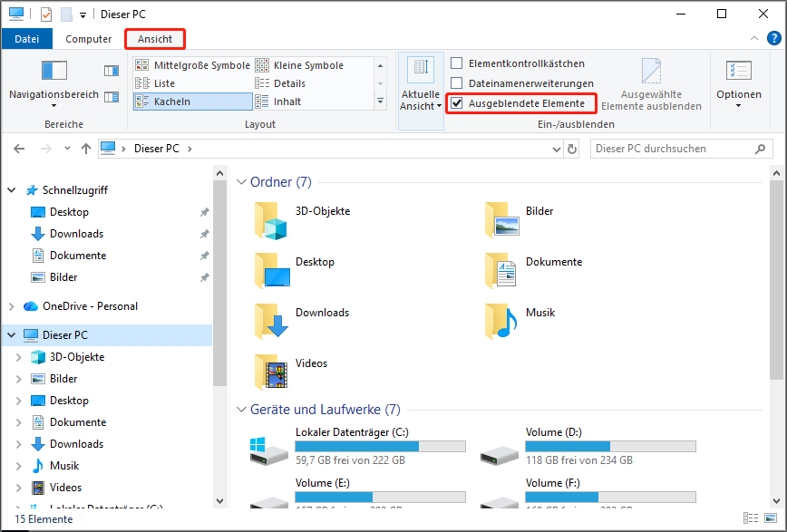This screenshot has width=787, height=532.
Task: Select the Bilder folder icon
Action: point(502,220)
